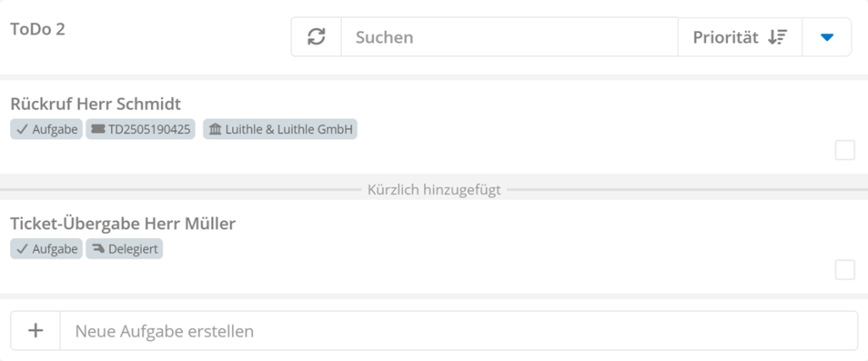Sort tasks using the Priorität button
The width and height of the screenshot is (868, 361).
pyautogui.click(x=726, y=37)
